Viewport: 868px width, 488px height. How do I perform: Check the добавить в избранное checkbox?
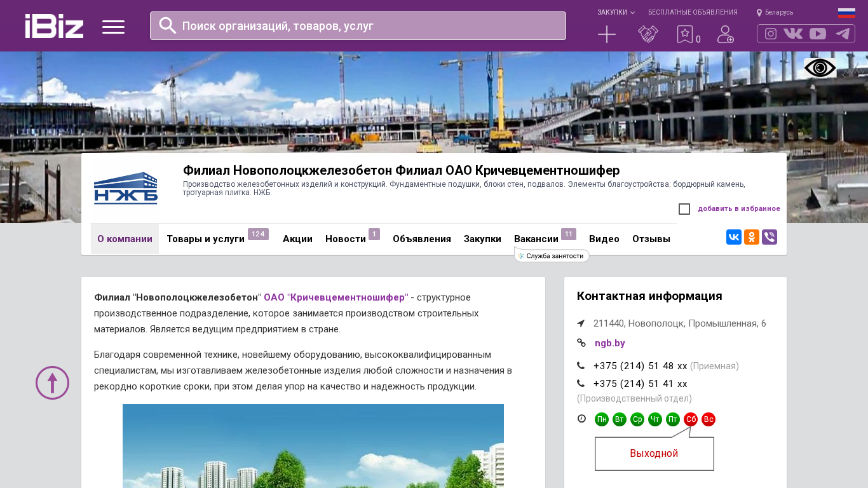pyautogui.click(x=684, y=209)
